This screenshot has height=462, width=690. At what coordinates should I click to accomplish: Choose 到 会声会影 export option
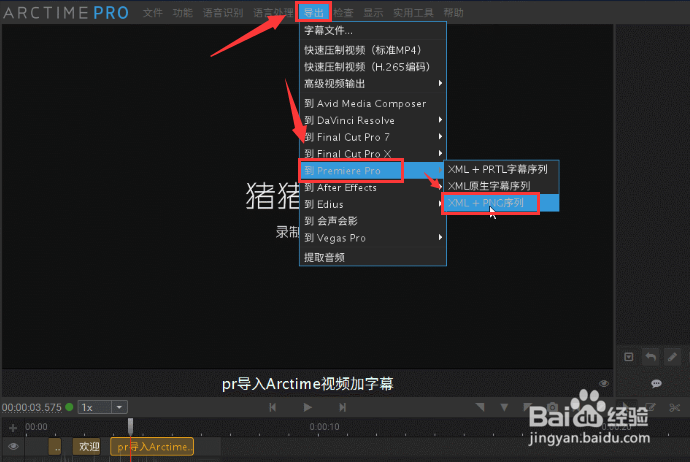(x=373, y=221)
